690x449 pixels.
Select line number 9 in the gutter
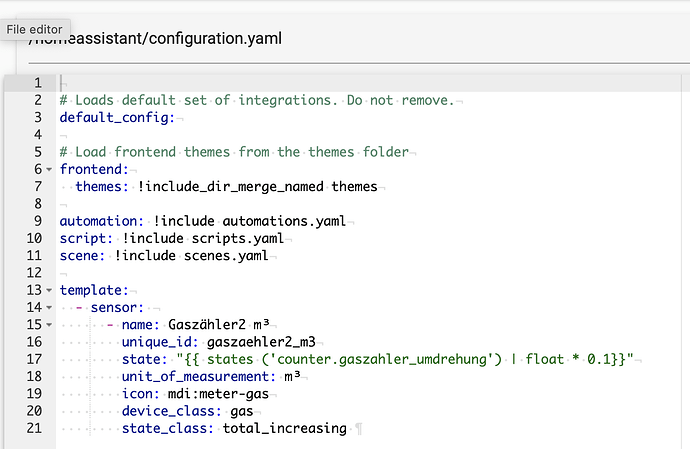point(38,221)
